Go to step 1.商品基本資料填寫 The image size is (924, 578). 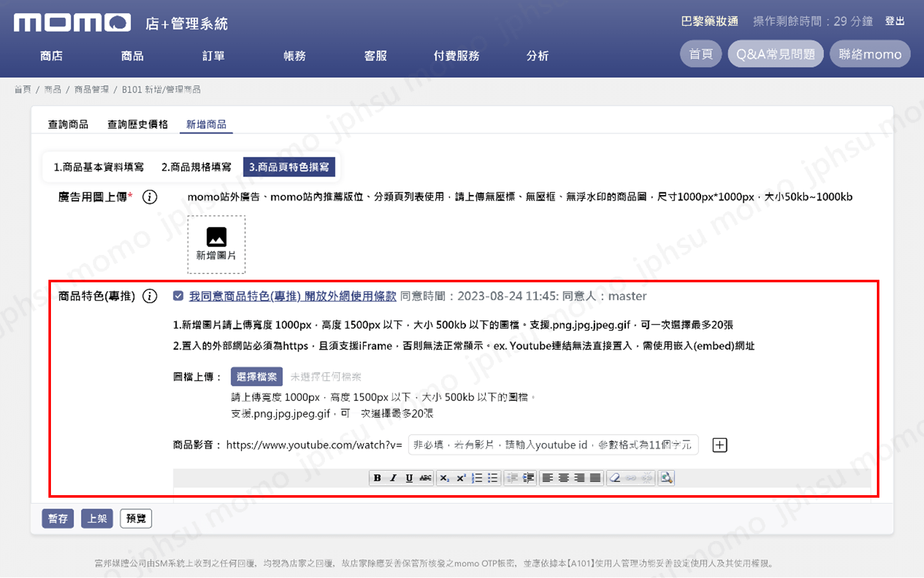click(99, 167)
